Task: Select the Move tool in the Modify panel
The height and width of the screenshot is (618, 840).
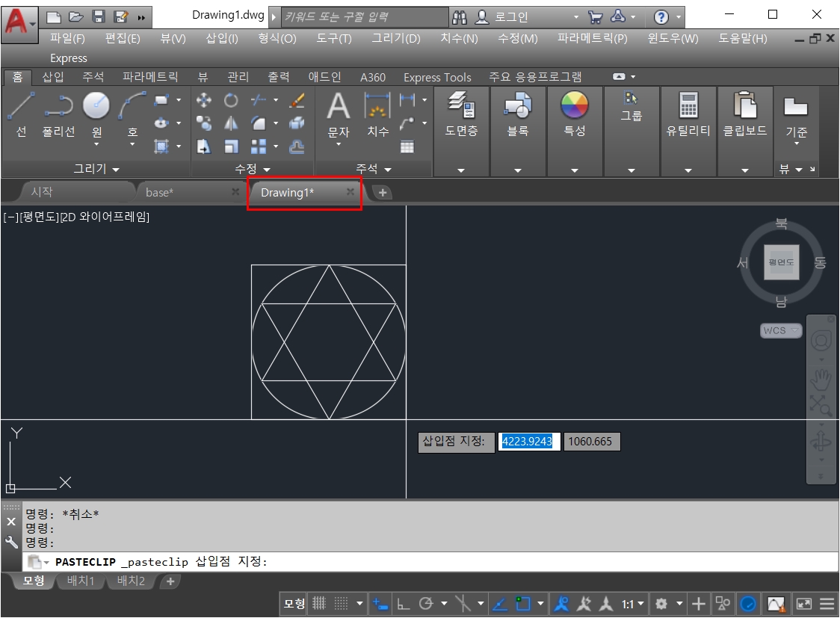Action: [203, 100]
